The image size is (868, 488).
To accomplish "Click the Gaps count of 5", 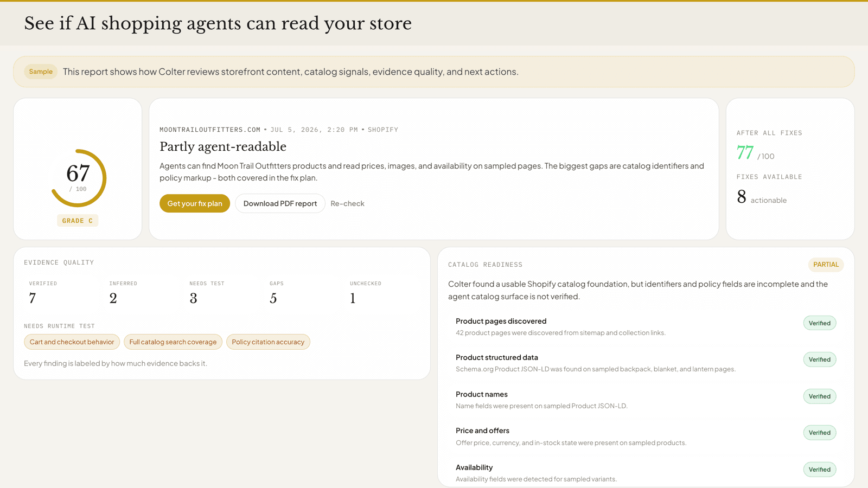I will coord(273,298).
